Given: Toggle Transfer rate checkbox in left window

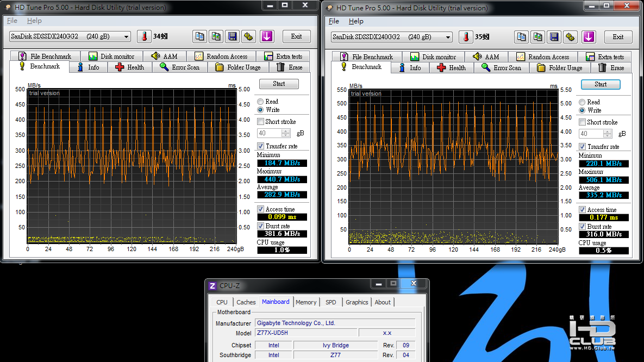Looking at the screenshot, I should click(x=260, y=146).
